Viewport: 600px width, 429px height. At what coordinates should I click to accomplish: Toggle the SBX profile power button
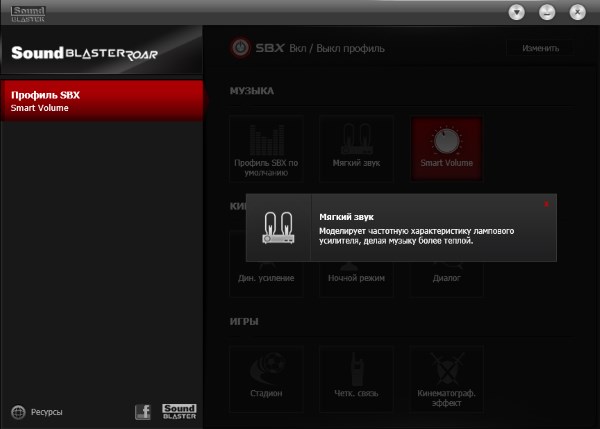pyautogui.click(x=240, y=48)
